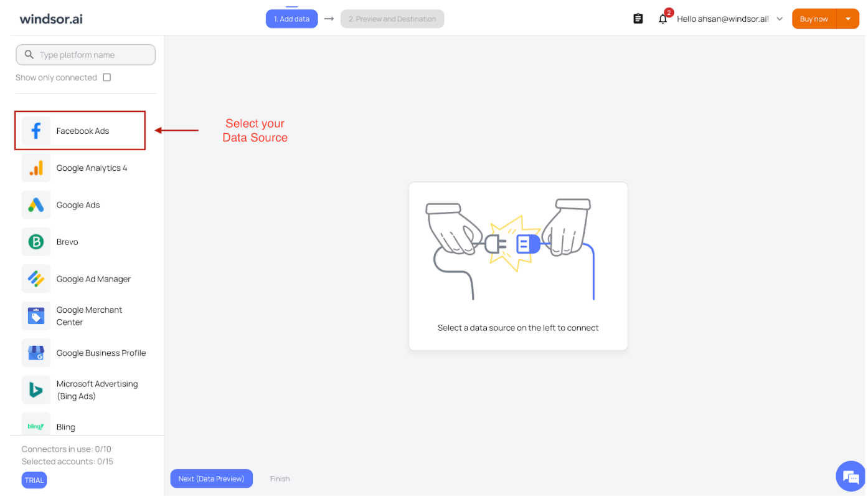Select the Brevo connector icon
Image resolution: width=868 pixels, height=496 pixels.
(x=36, y=242)
